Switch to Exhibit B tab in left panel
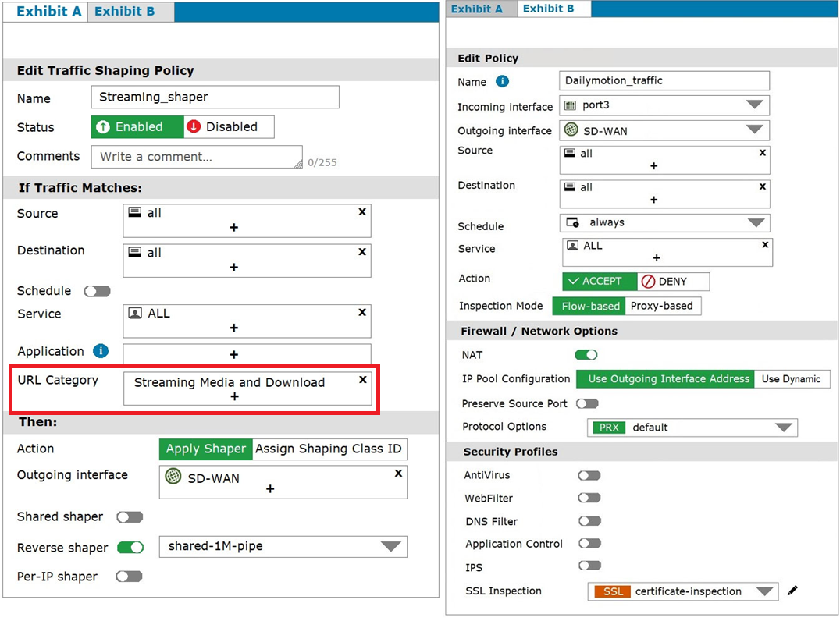The width and height of the screenshot is (840, 621). [x=125, y=12]
